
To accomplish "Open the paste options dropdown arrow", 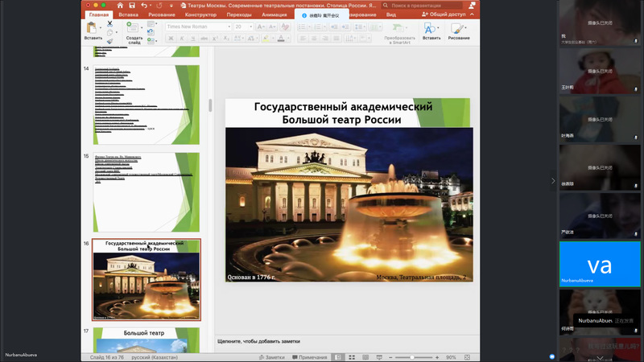I will (x=100, y=28).
